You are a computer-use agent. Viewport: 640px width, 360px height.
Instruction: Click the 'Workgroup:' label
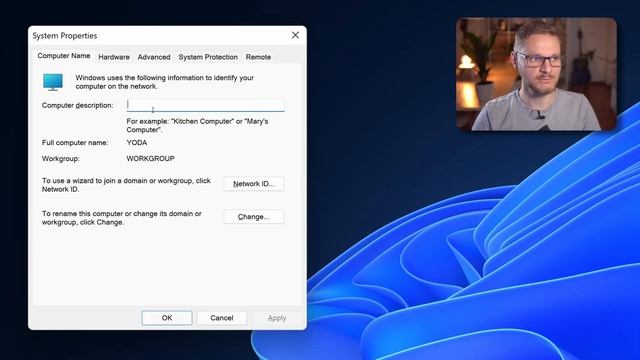pyautogui.click(x=61, y=159)
